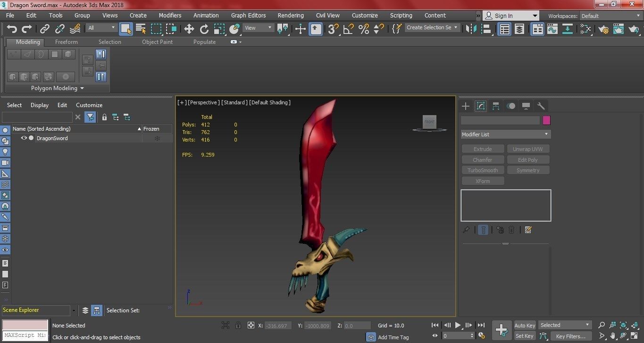Screen dimensions: 644x343
Task: Toggle Percent Snap button
Action: tap(364, 29)
